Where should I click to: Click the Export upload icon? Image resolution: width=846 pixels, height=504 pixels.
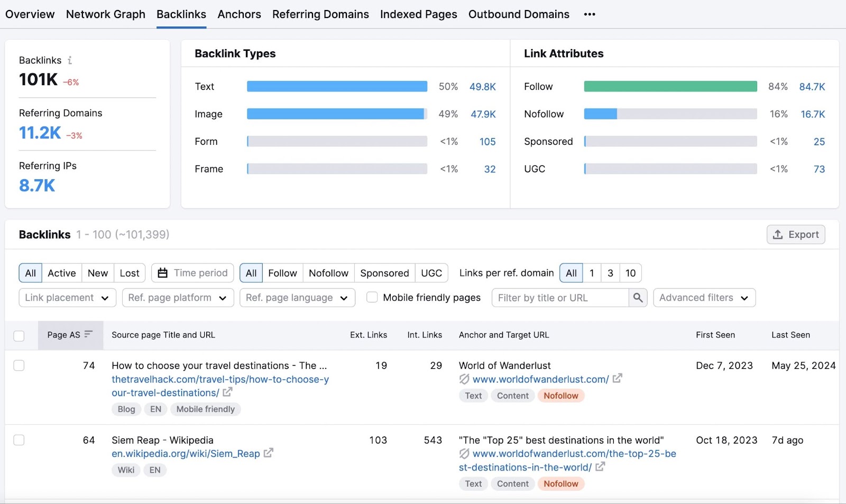click(x=778, y=235)
